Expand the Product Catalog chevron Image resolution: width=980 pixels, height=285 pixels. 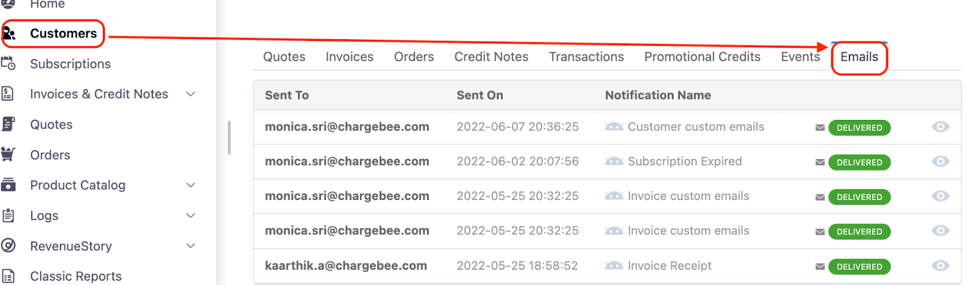pos(190,185)
